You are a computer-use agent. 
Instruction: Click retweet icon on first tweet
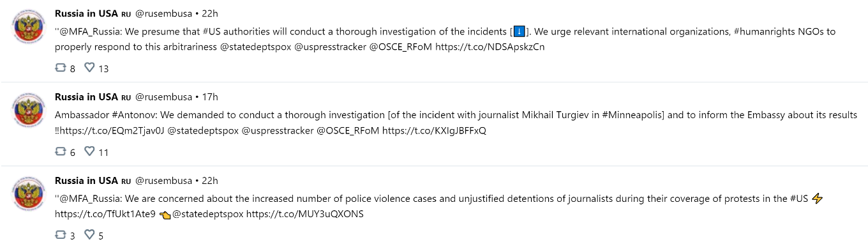click(x=61, y=68)
